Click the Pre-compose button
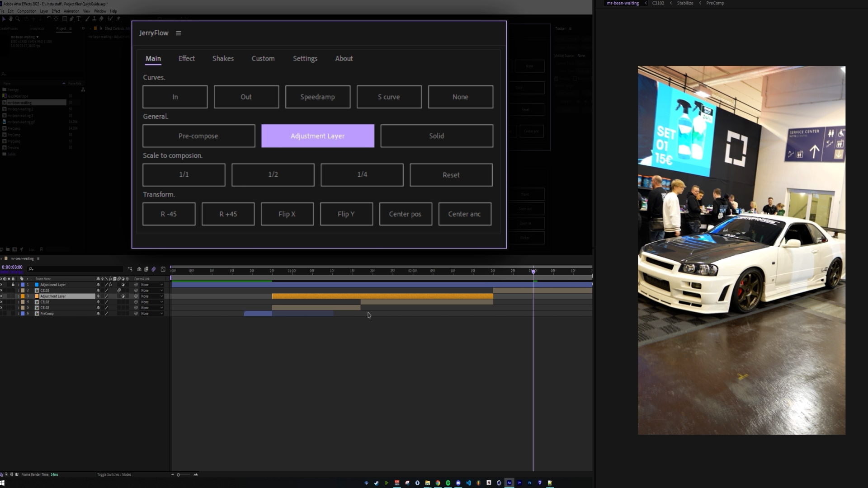868x488 pixels. (198, 136)
